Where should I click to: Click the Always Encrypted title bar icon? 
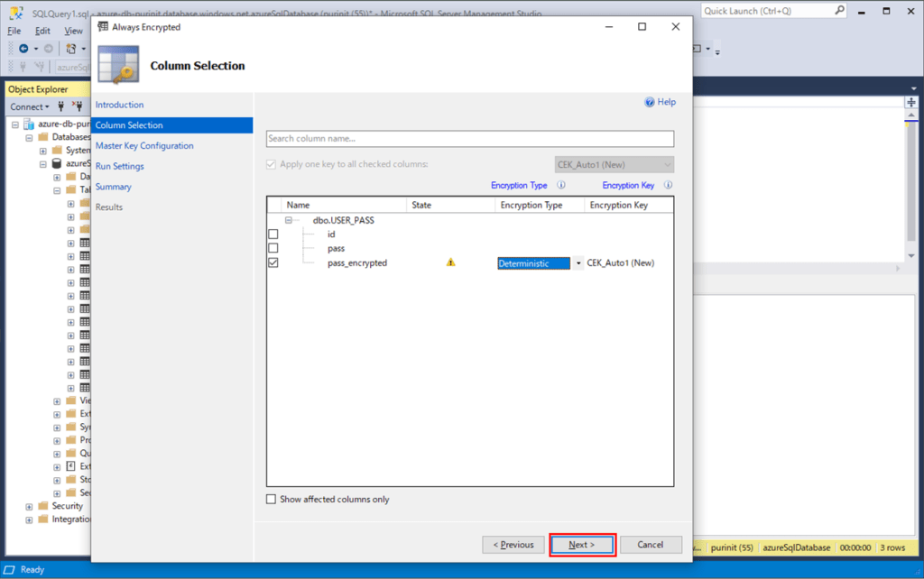[103, 26]
